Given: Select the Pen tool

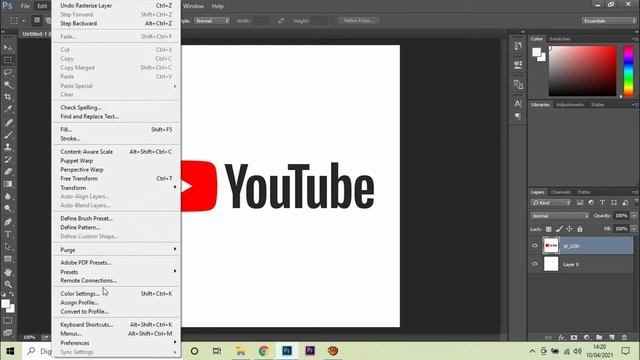Looking at the screenshot, I should pyautogui.click(x=8, y=222).
